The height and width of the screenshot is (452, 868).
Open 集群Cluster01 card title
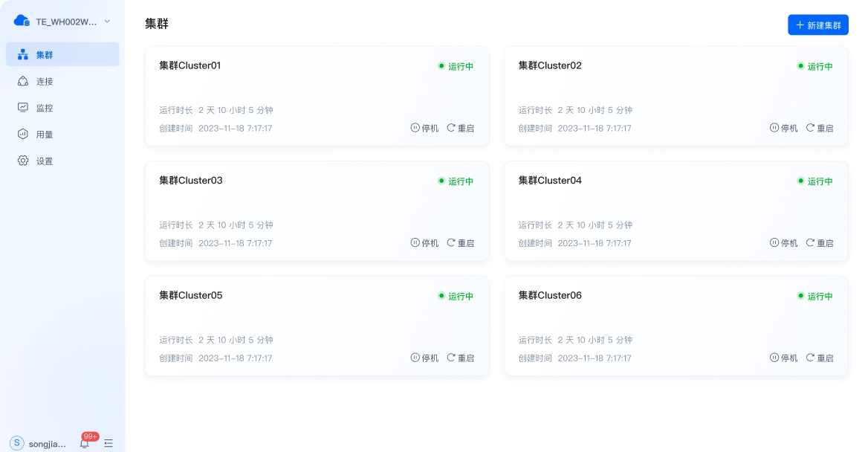pos(190,65)
